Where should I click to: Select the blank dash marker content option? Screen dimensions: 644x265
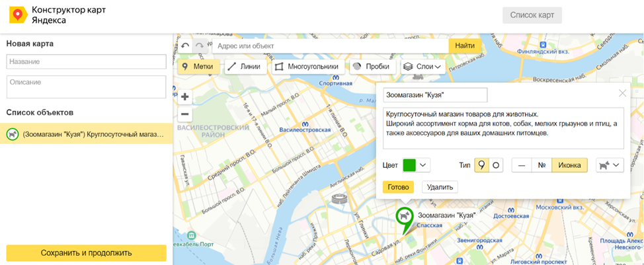click(x=522, y=165)
